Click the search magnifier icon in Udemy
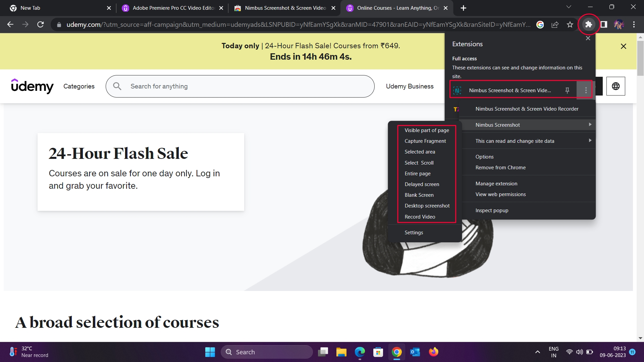 pyautogui.click(x=117, y=86)
